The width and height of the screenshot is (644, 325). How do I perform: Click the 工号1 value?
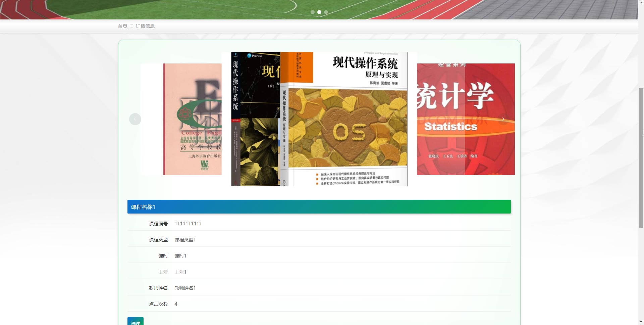[x=180, y=272]
